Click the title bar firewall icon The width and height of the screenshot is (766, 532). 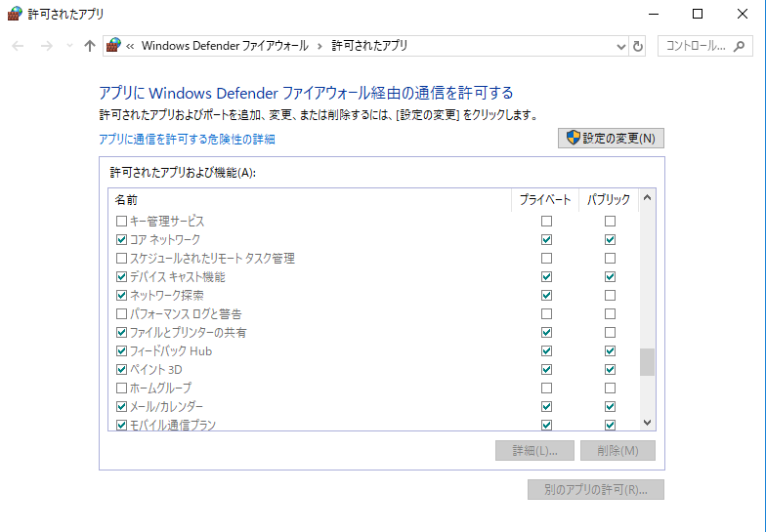[15, 14]
